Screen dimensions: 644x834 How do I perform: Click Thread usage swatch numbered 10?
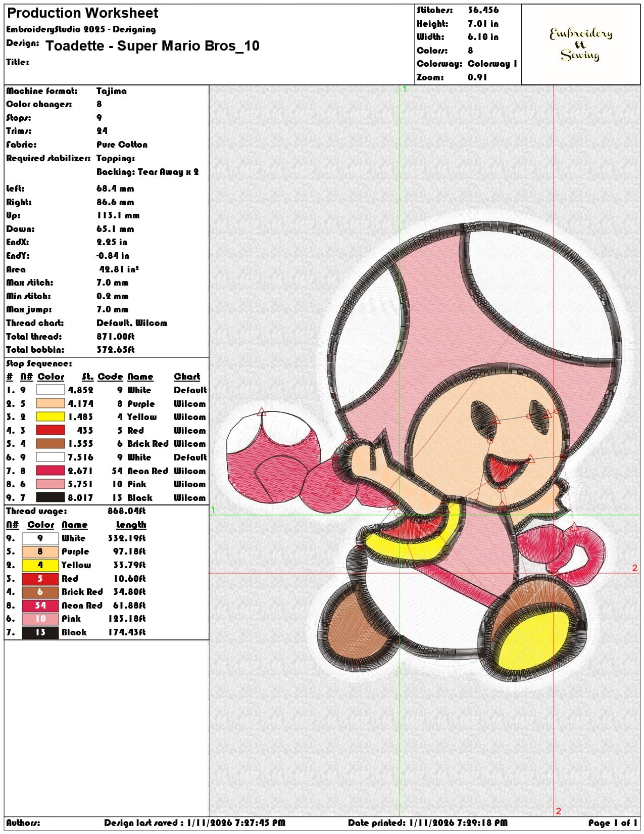point(40,619)
